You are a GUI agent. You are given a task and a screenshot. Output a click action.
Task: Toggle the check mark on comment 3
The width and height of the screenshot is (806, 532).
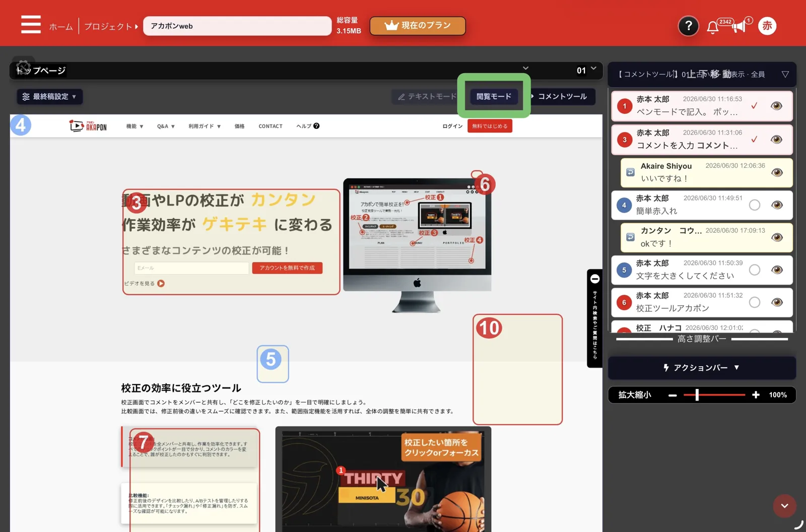(754, 139)
